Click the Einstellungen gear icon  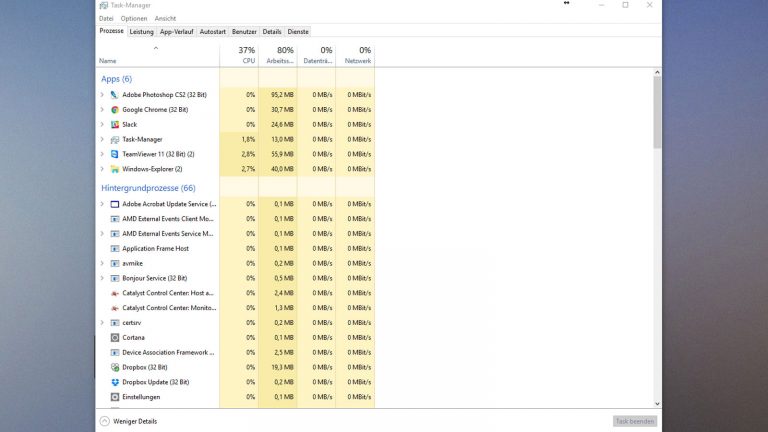[x=115, y=397]
